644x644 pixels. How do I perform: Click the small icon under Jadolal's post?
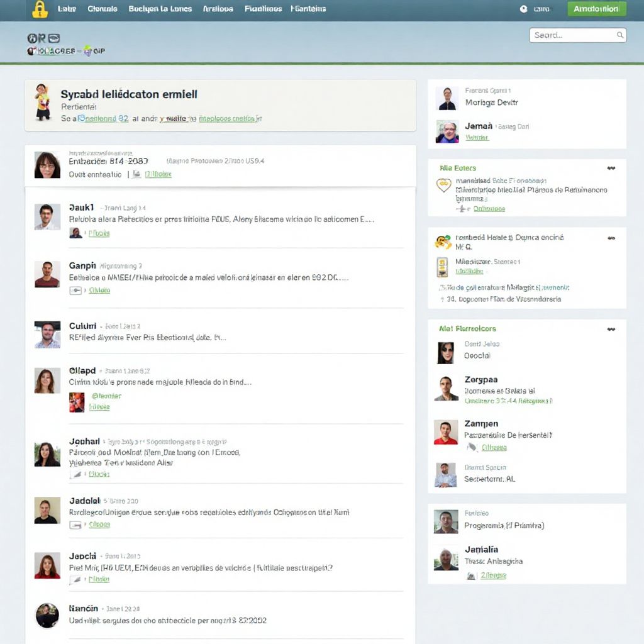(x=75, y=525)
